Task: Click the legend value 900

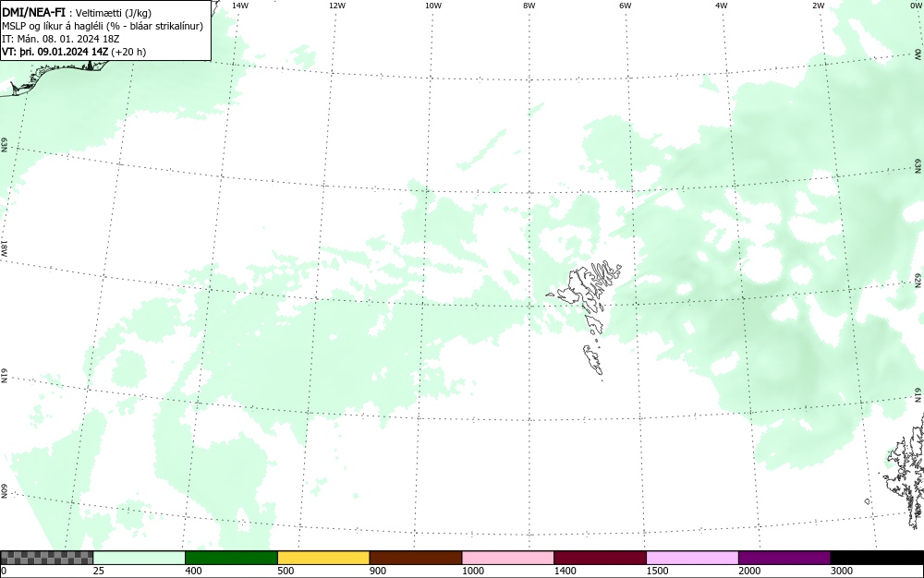Action: point(378,571)
